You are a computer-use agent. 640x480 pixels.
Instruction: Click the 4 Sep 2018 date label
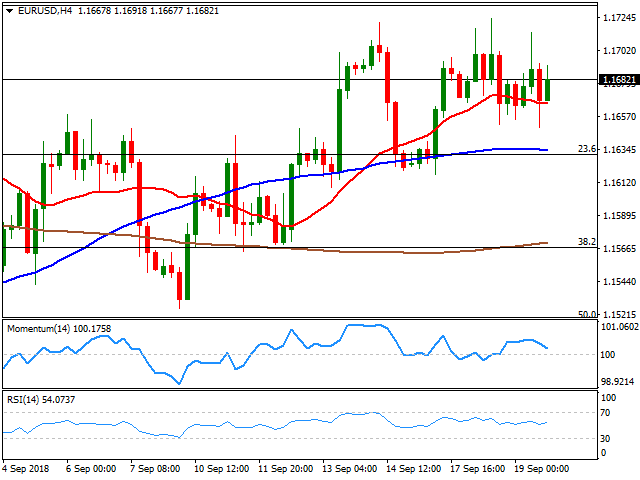pos(28,467)
